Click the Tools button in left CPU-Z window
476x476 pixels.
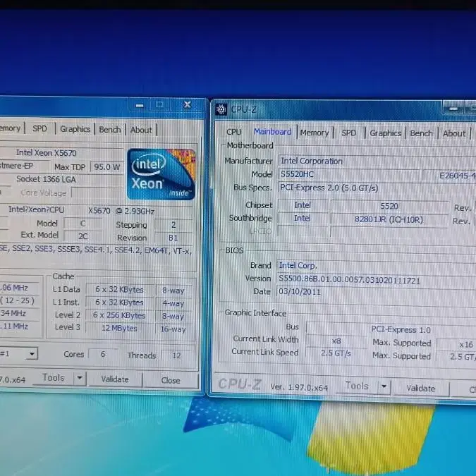(x=54, y=378)
